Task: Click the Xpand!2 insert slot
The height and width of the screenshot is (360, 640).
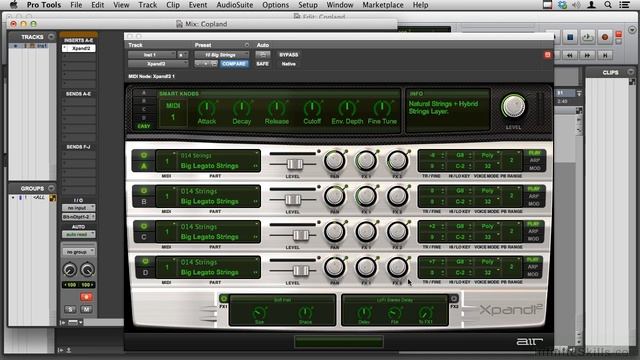Action: point(79,48)
